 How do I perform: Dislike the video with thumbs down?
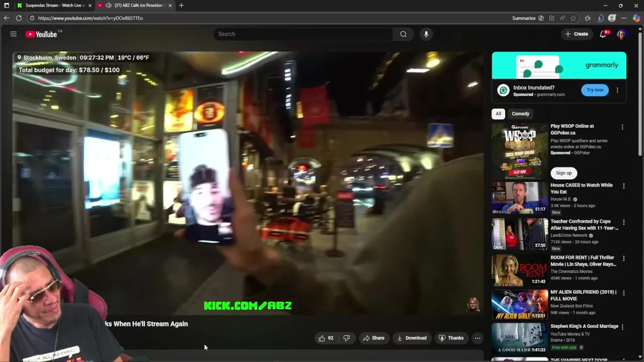[346, 338]
